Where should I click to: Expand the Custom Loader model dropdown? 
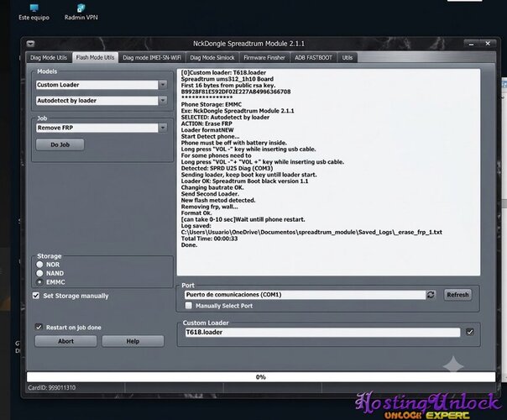point(163,85)
